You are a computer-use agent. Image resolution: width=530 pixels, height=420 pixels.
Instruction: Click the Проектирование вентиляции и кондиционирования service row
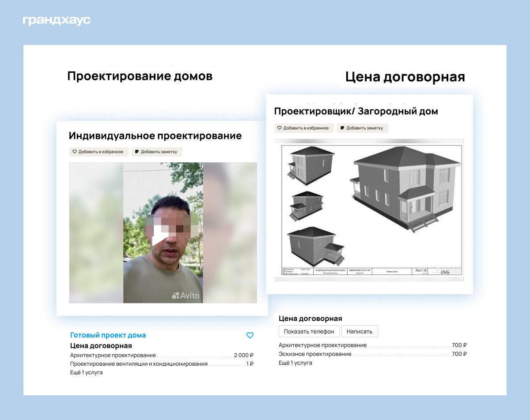pyautogui.click(x=162, y=364)
